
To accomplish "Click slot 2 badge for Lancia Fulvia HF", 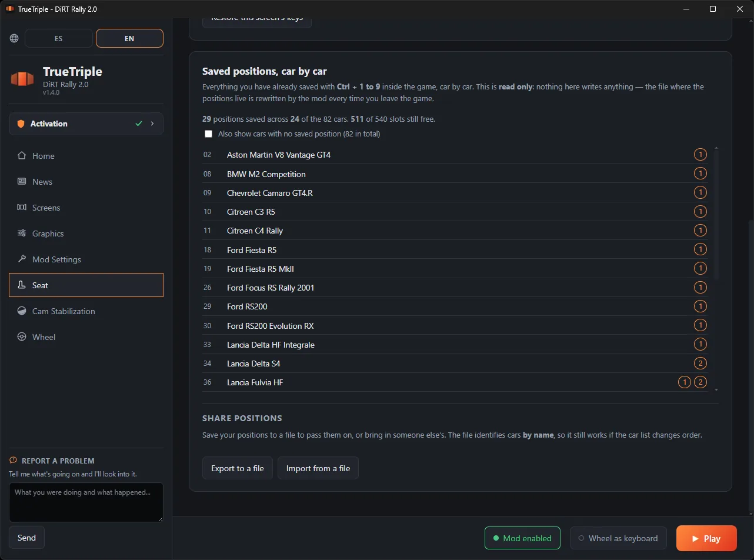I will coord(700,382).
